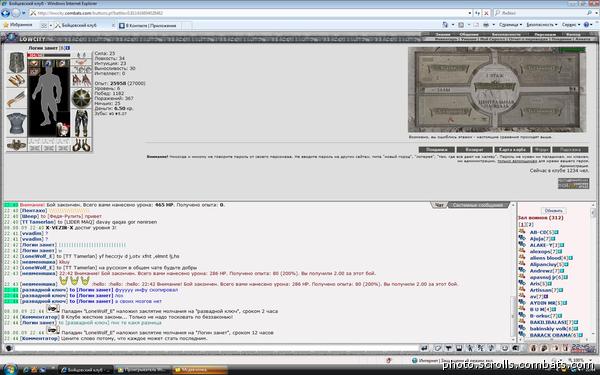Click the weapon item slot icon
The height and width of the screenshot is (375, 600).
(x=16, y=99)
